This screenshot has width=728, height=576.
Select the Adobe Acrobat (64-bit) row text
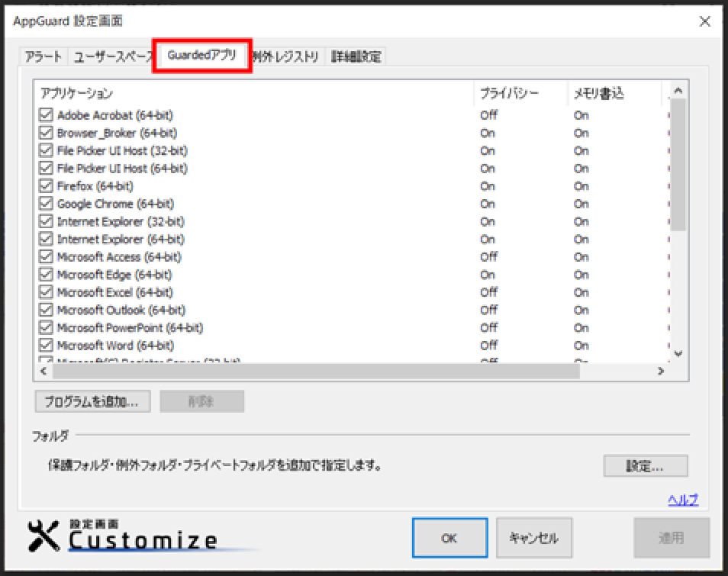[x=115, y=114]
